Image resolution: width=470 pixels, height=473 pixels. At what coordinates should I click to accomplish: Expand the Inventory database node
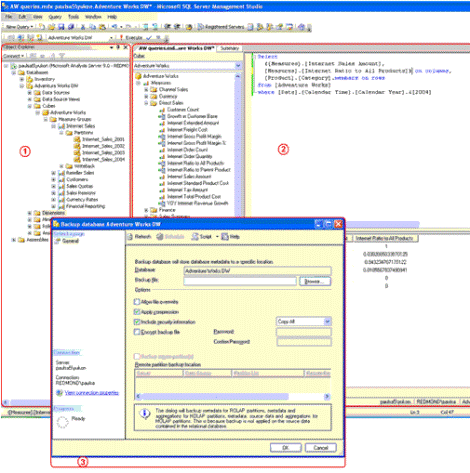[22, 79]
